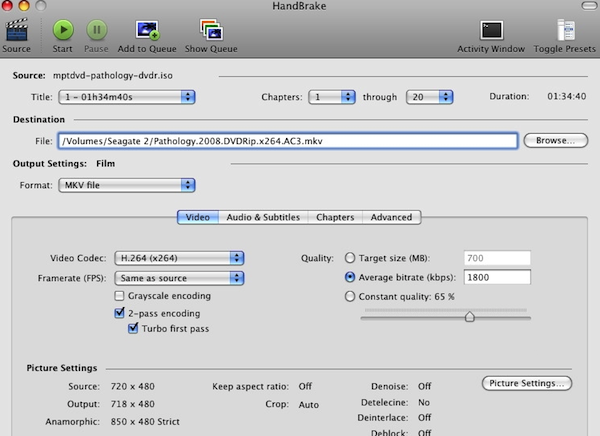
Task: Open the Advanced tab
Action: pyautogui.click(x=391, y=217)
